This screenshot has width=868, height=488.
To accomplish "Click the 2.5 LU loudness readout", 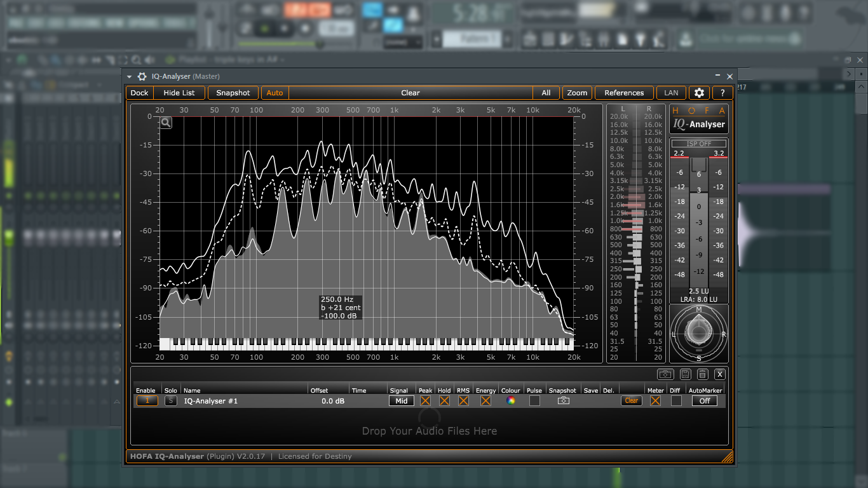I will click(x=699, y=291).
